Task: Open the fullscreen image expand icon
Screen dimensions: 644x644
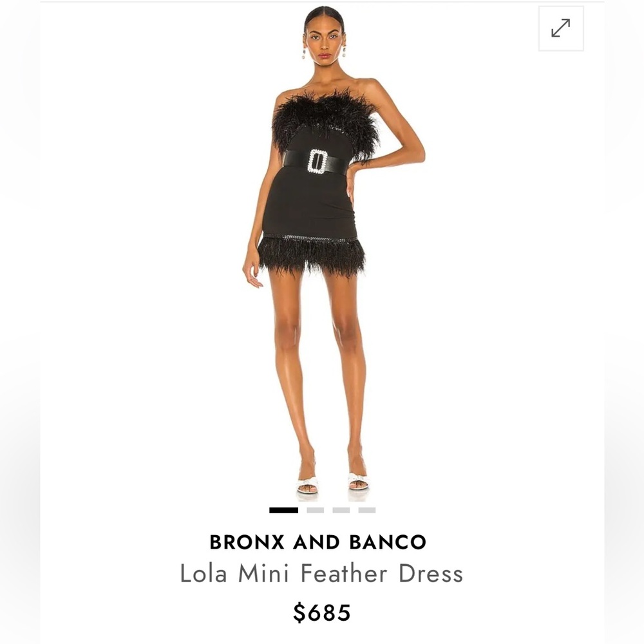Action: tap(561, 28)
